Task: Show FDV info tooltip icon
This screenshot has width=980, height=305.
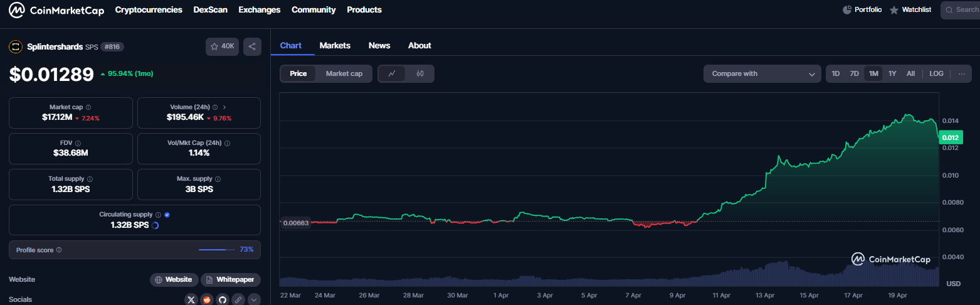Action: 78,143
